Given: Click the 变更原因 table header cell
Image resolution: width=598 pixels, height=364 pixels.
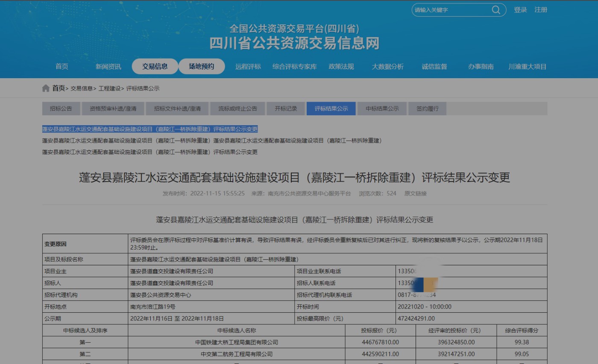Looking at the screenshot, I should point(85,244).
